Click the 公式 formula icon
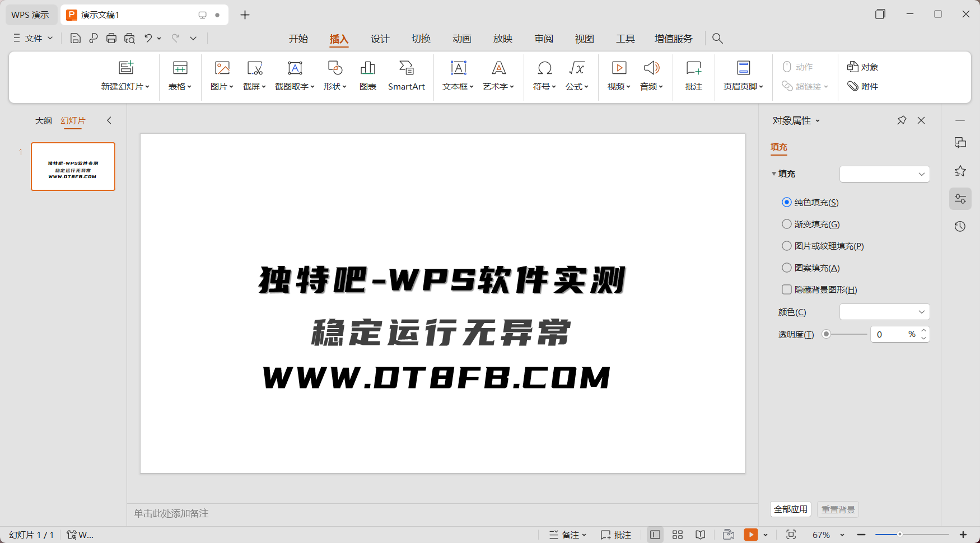The image size is (980, 543). tap(577, 68)
